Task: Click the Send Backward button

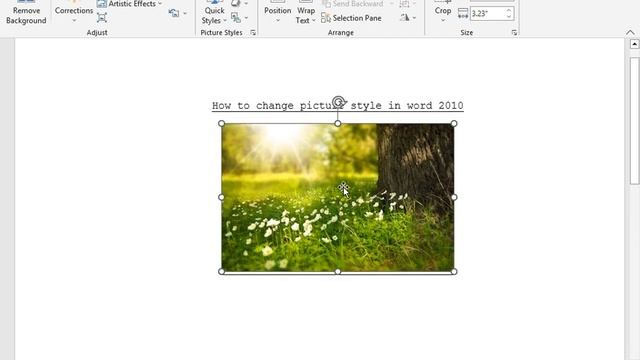Action: [x=353, y=4]
